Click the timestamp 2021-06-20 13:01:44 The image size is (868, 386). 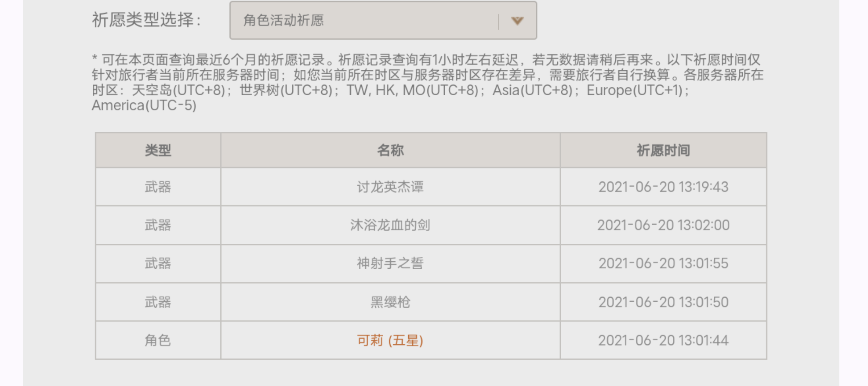pyautogui.click(x=663, y=340)
